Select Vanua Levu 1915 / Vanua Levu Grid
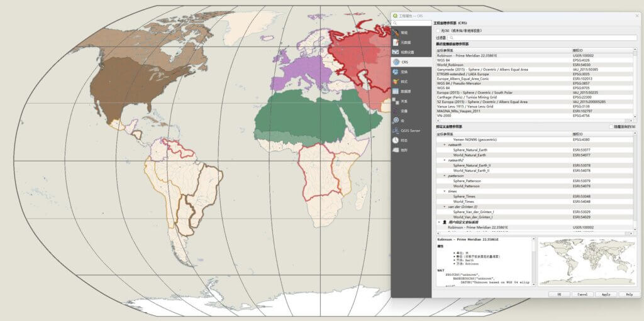The width and height of the screenshot is (644, 321). click(x=535, y=106)
